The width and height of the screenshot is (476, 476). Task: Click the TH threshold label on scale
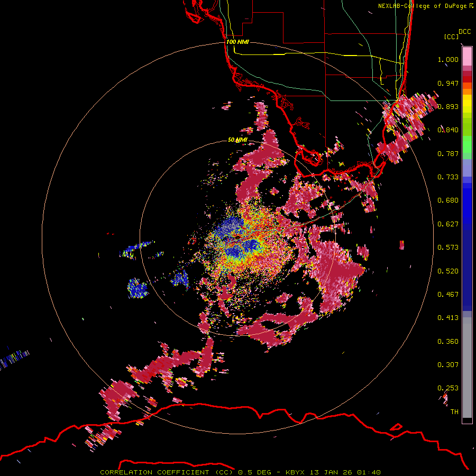pos(454,412)
